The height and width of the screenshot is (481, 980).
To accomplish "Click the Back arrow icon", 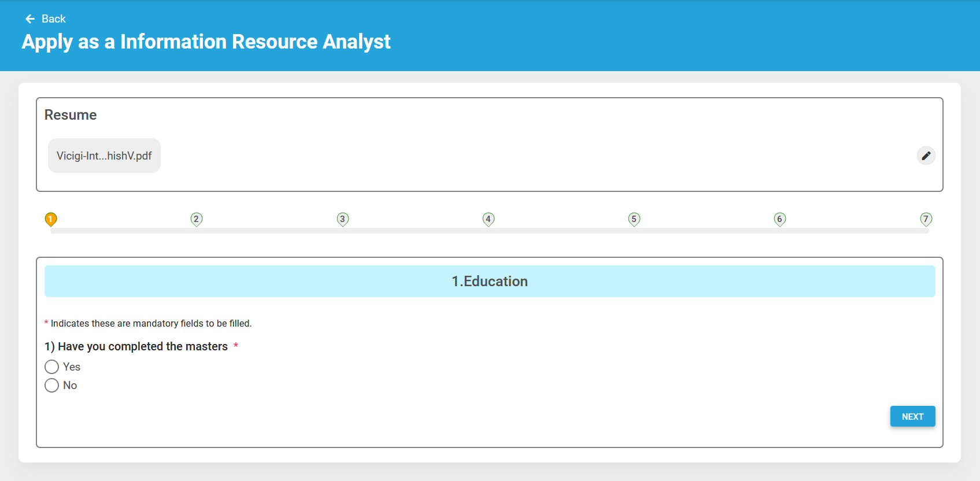I will pyautogui.click(x=30, y=19).
